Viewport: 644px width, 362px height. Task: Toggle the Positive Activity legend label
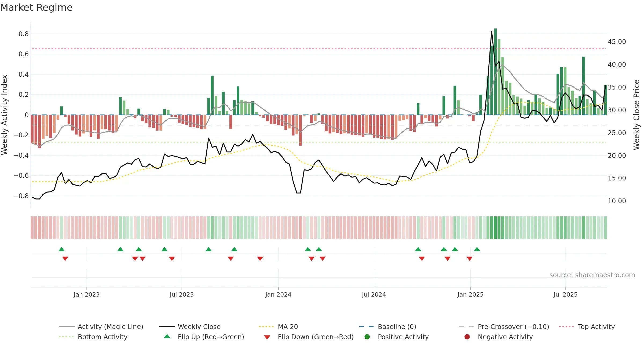pos(403,337)
